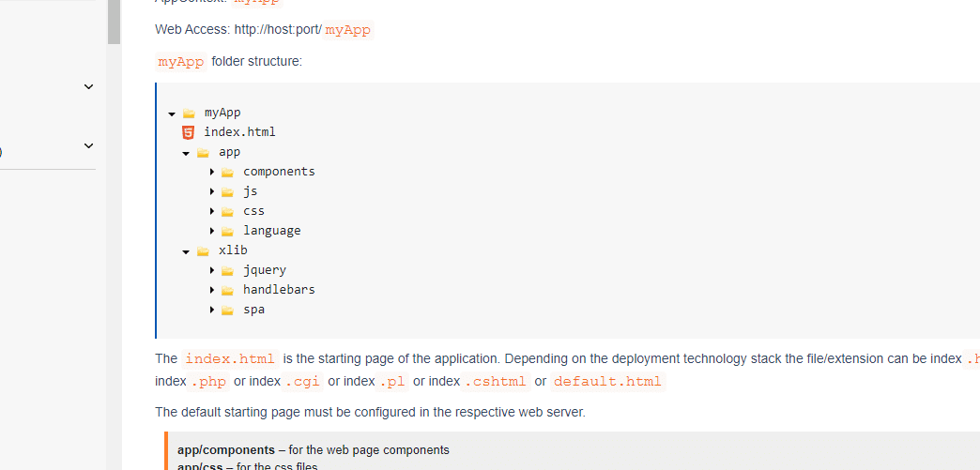Click the handlebars folder icon
This screenshot has height=470, width=980.
(227, 290)
